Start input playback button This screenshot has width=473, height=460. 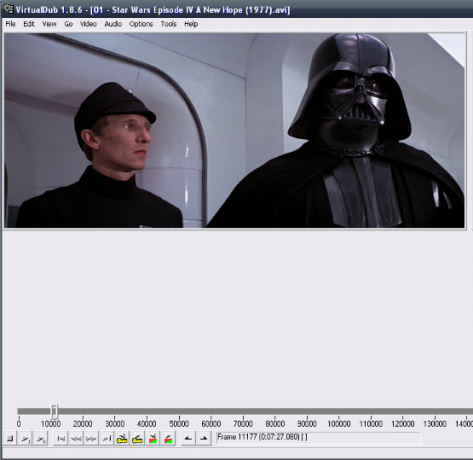25,439
